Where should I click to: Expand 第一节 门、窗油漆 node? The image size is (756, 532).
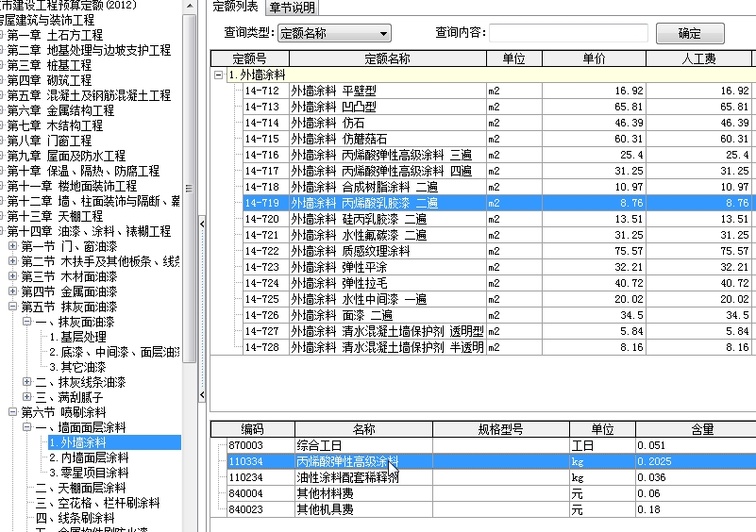click(x=13, y=246)
